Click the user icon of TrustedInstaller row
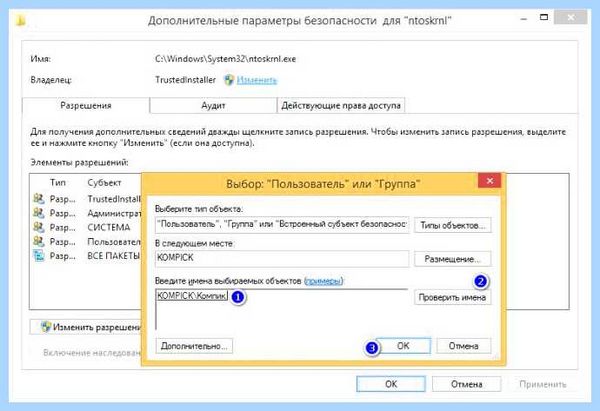Image resolution: width=600 pixels, height=411 pixels. coord(39,199)
